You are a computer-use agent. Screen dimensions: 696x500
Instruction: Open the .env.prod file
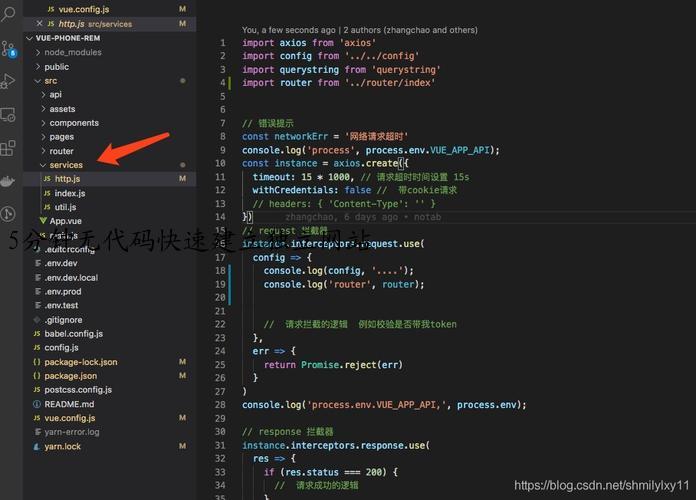63,292
